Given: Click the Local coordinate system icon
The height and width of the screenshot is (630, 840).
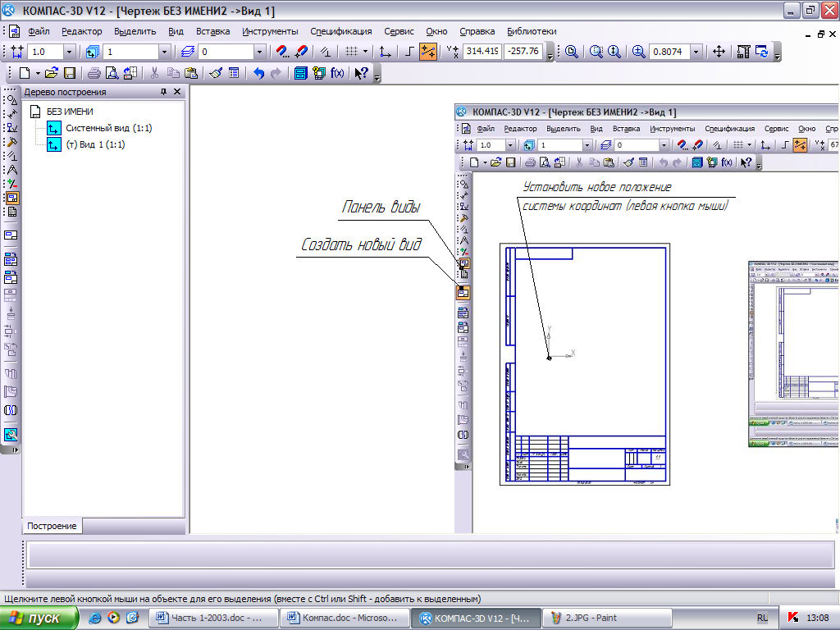Looking at the screenshot, I should 385,52.
